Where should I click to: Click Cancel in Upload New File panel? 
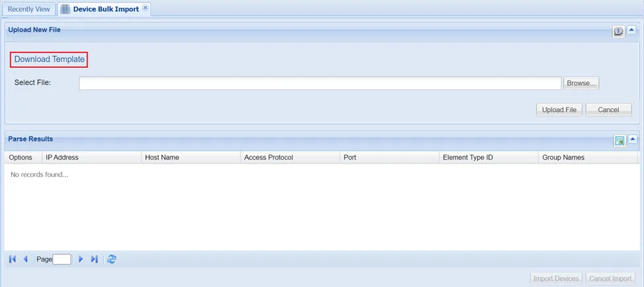(x=608, y=110)
